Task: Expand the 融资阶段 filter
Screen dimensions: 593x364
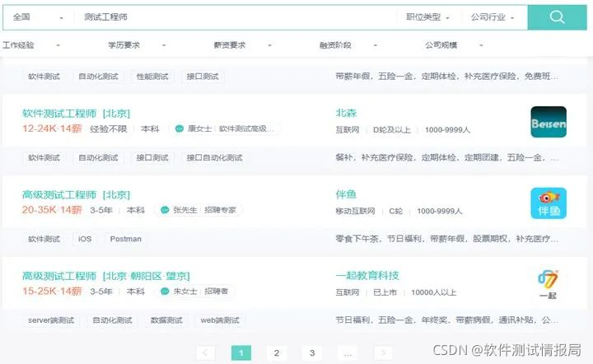Action: (348, 45)
